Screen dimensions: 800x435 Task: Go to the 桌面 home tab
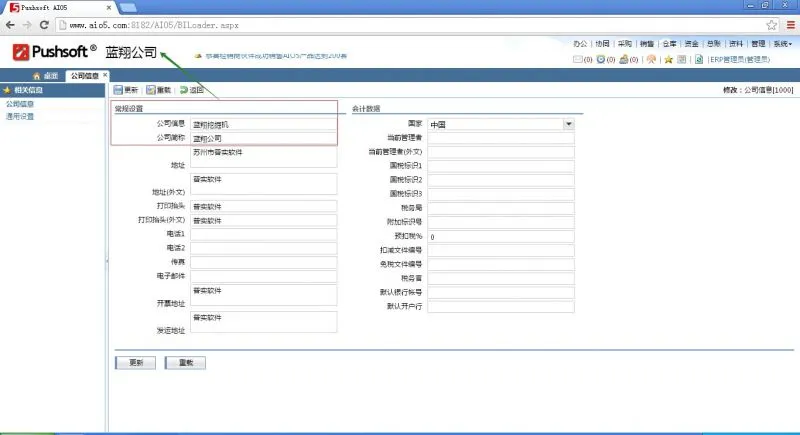pyautogui.click(x=45, y=76)
